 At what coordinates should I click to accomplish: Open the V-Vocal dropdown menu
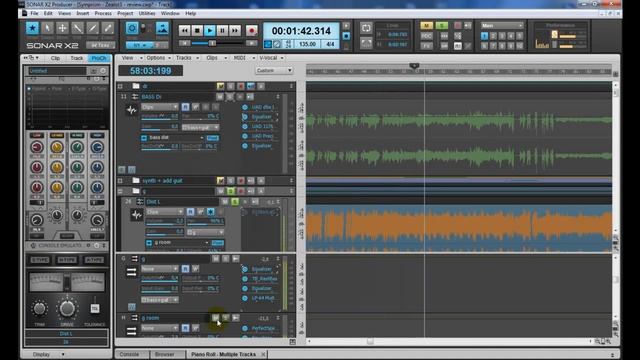pos(271,58)
